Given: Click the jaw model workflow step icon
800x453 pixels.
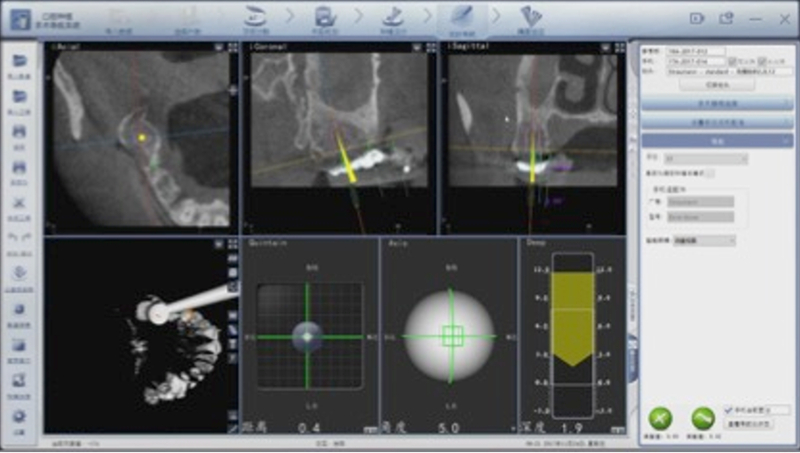Looking at the screenshot, I should click(256, 16).
